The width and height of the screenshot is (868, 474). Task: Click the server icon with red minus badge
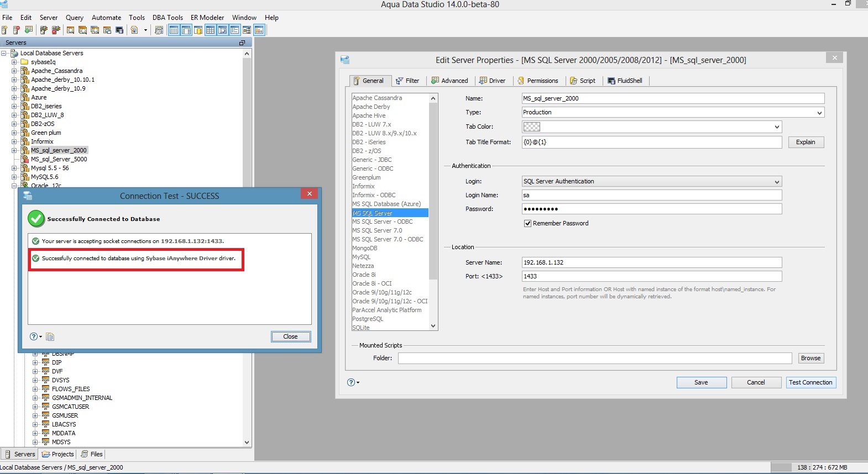(x=17, y=30)
